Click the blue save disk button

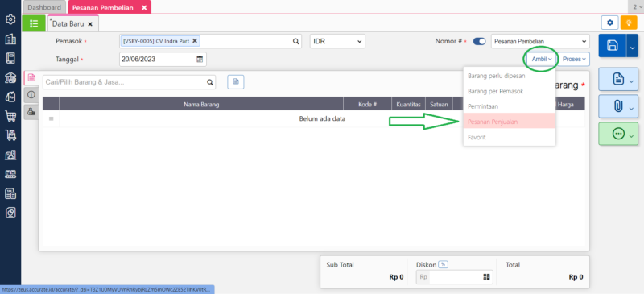pos(613,45)
